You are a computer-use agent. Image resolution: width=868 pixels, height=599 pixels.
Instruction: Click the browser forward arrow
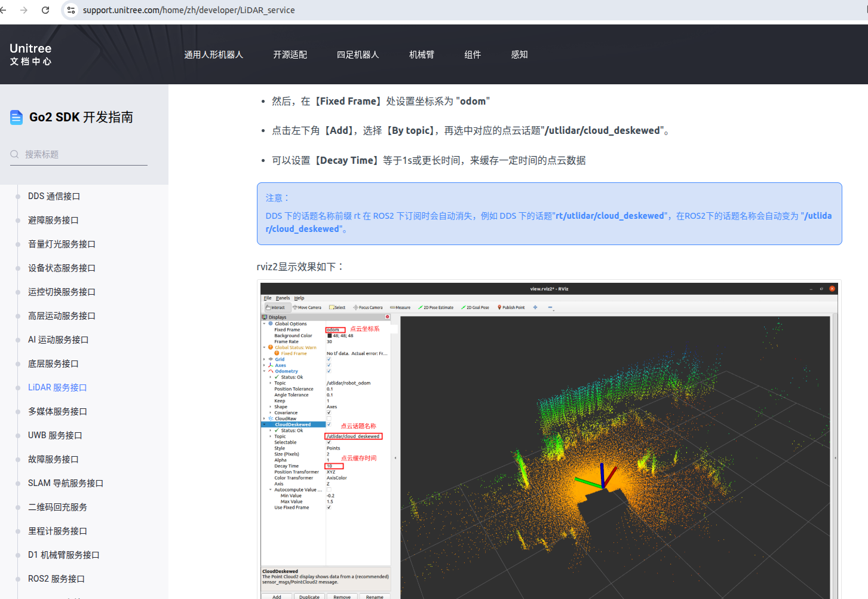click(24, 10)
